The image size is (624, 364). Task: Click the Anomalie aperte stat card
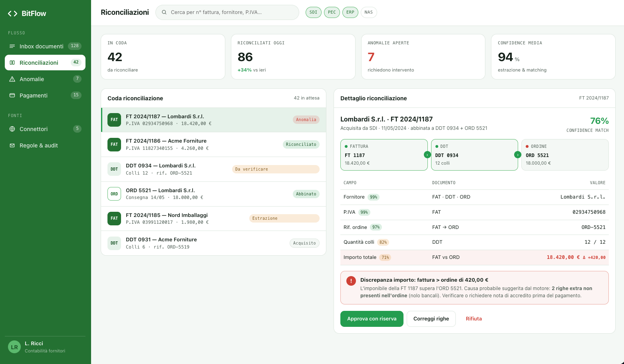tap(423, 57)
